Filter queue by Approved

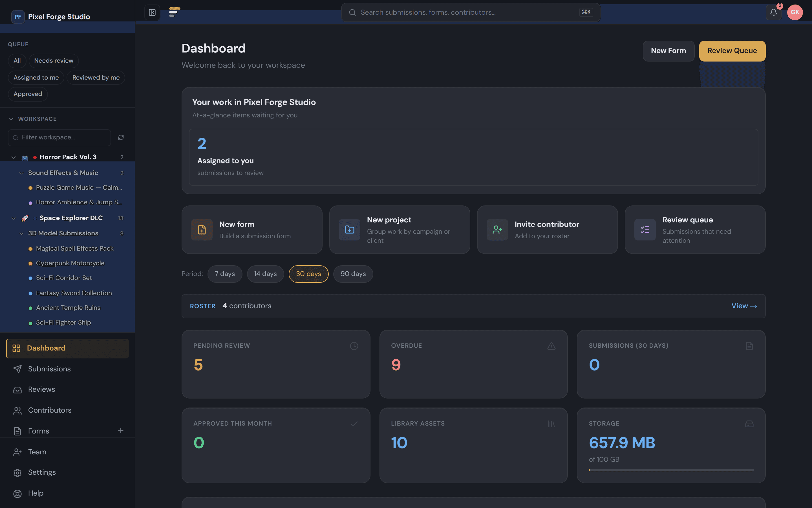(28, 94)
